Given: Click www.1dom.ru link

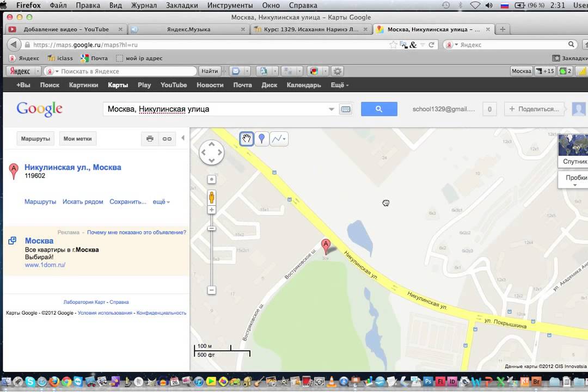Looking at the screenshot, I should point(45,265).
